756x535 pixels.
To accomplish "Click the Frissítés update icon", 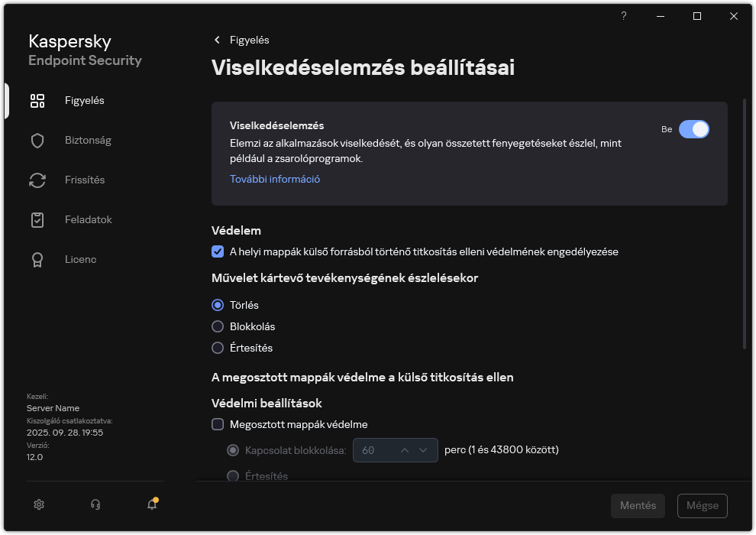I will coord(37,180).
